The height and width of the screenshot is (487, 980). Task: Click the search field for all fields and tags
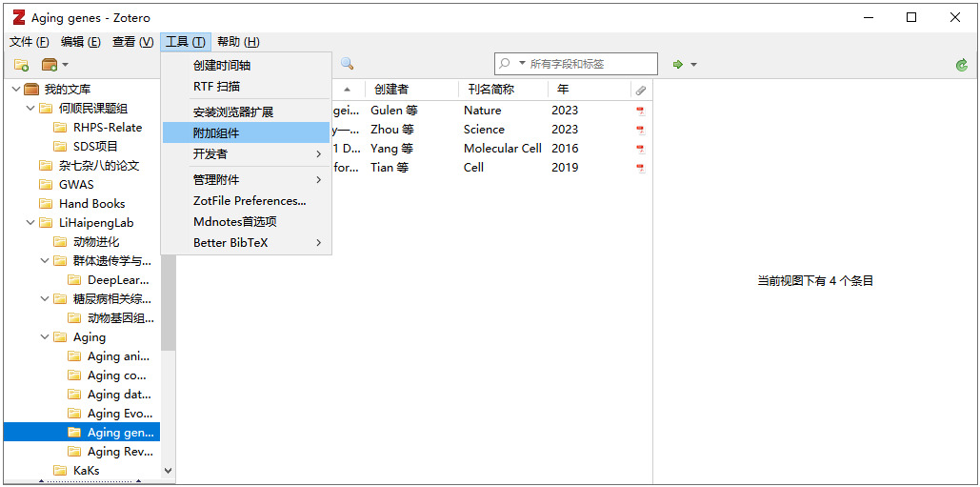click(575, 64)
